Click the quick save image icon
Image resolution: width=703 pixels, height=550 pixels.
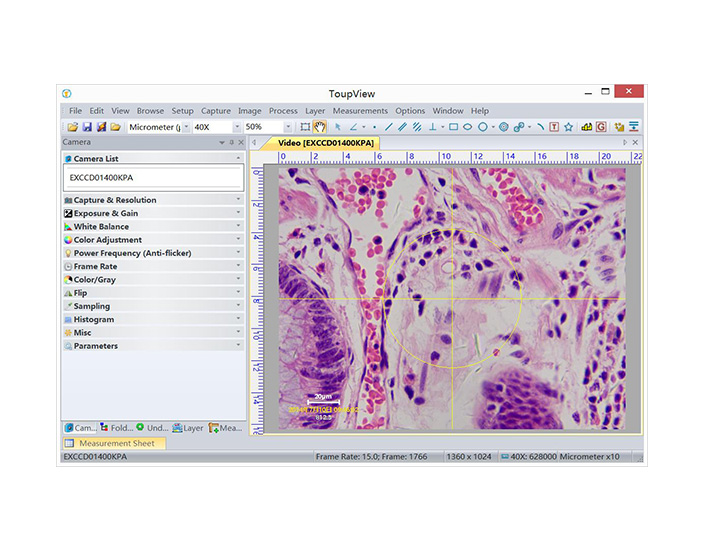(x=101, y=127)
